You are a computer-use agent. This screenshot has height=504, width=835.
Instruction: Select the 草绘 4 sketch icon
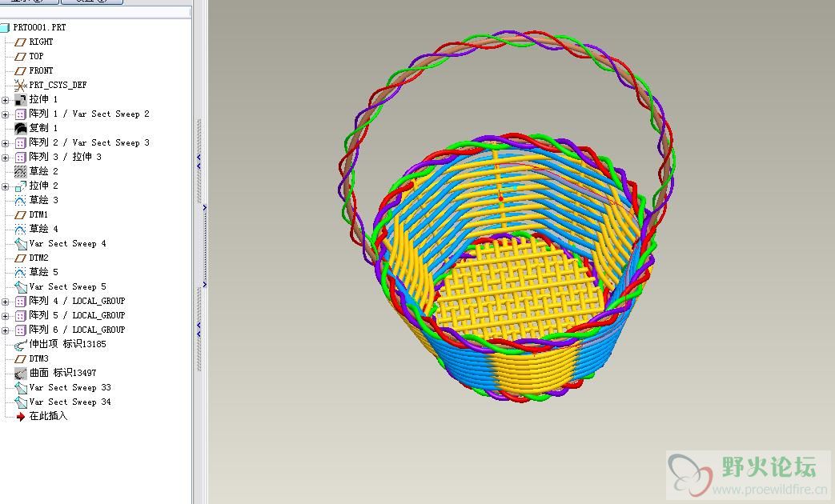20,229
